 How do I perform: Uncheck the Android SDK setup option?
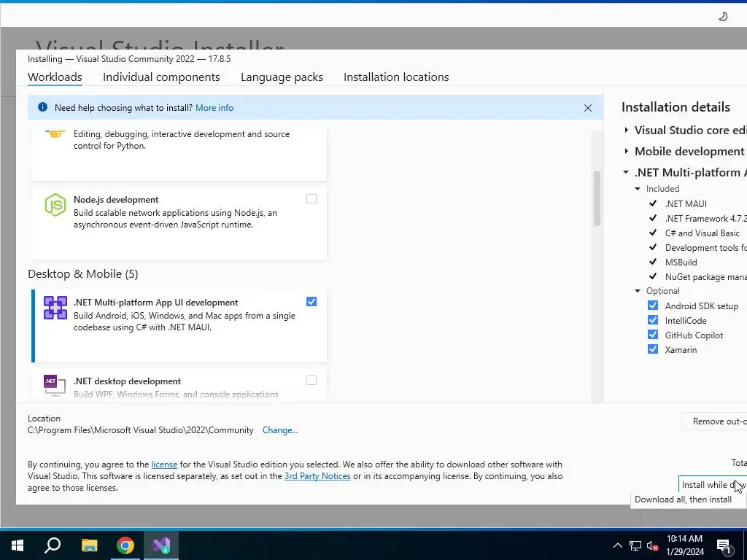tap(653, 306)
